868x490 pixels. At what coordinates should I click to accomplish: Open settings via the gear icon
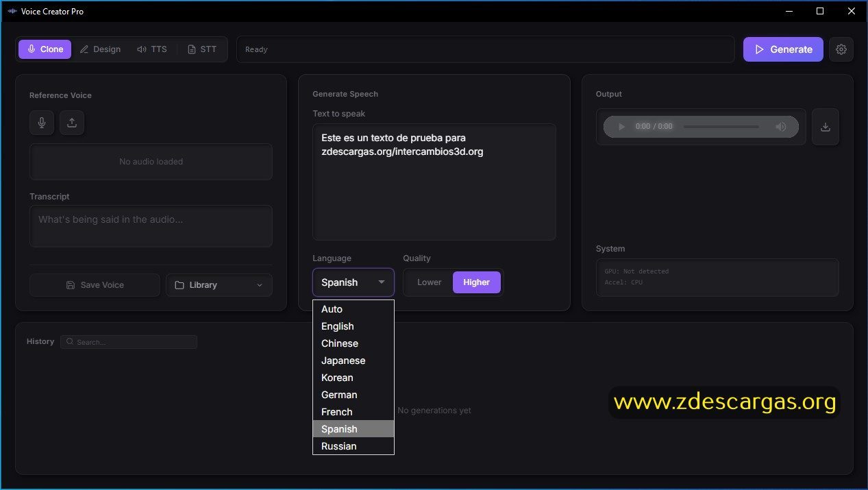point(841,49)
